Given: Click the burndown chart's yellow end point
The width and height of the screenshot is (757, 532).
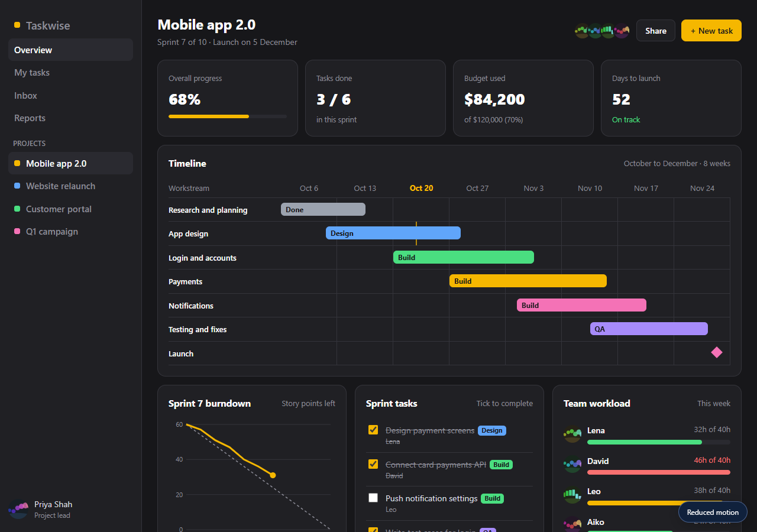Looking at the screenshot, I should tap(273, 475).
